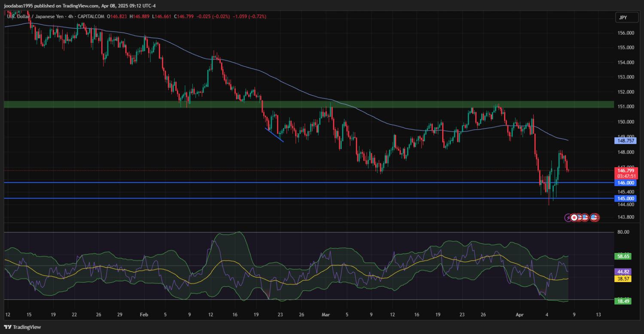Select the green resistance zone rectangle near 151.000
This screenshot has height=334, width=644.
301,104
